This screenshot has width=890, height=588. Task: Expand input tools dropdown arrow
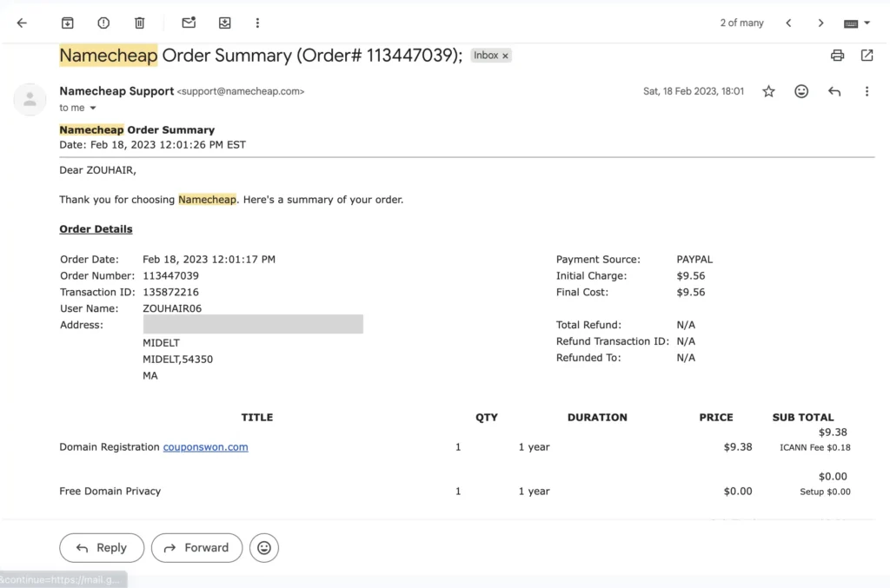point(867,23)
